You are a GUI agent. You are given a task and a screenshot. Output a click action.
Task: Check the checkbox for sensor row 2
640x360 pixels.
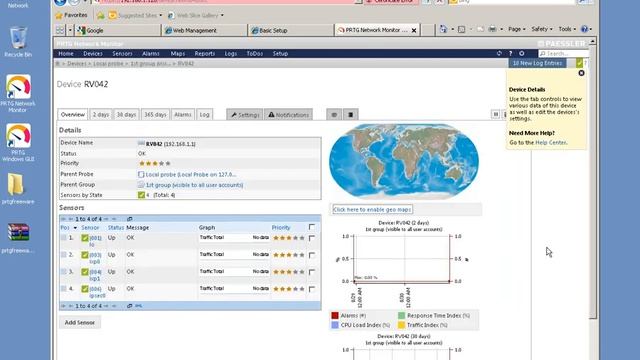coord(312,255)
